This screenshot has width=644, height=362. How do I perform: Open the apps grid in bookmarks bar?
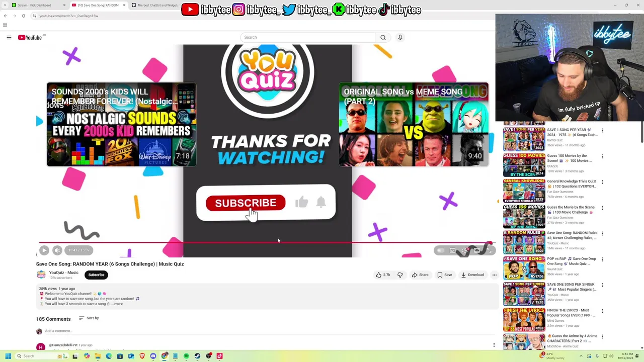tap(5, 25)
